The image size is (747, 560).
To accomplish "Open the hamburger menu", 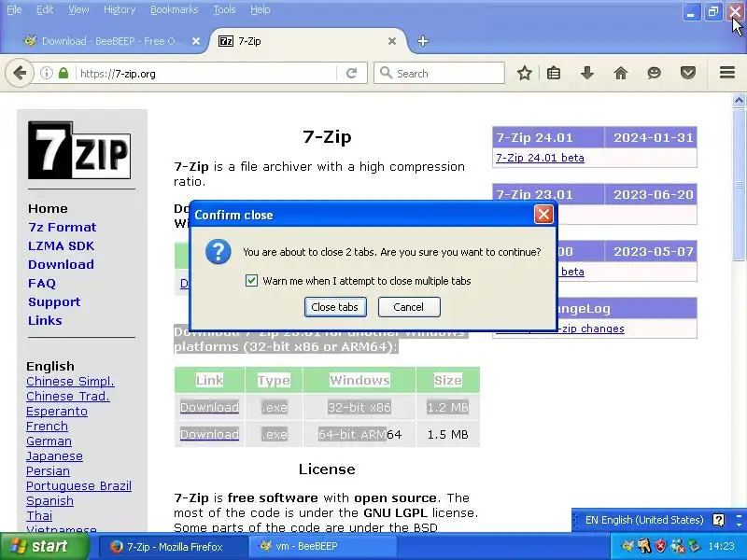I will pyautogui.click(x=727, y=73).
